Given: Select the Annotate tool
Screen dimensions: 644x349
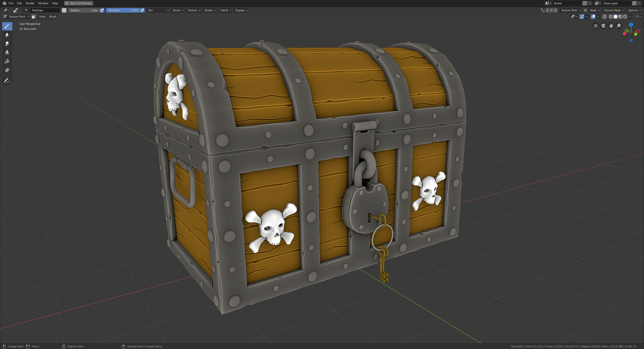Looking at the screenshot, I should (7, 81).
